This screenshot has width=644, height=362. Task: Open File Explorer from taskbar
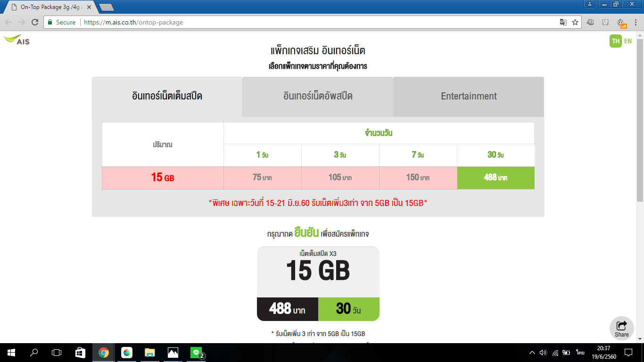coord(150,353)
